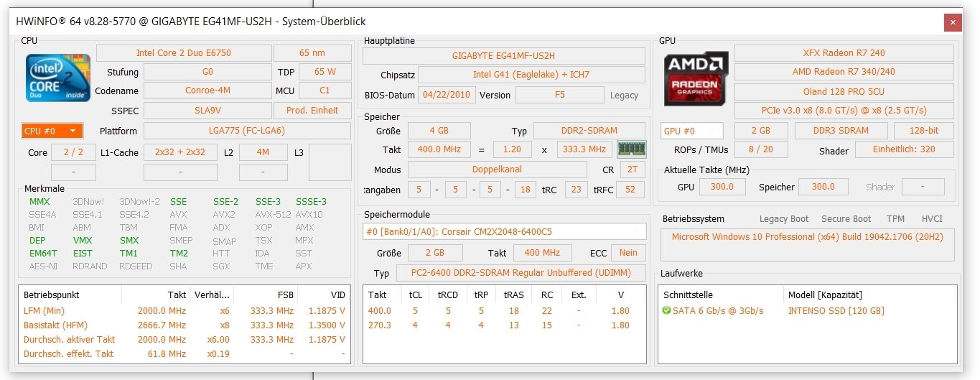Select the Durchsch. effekt. Takt row
Image resolution: width=980 pixels, height=380 pixels.
[x=185, y=354]
